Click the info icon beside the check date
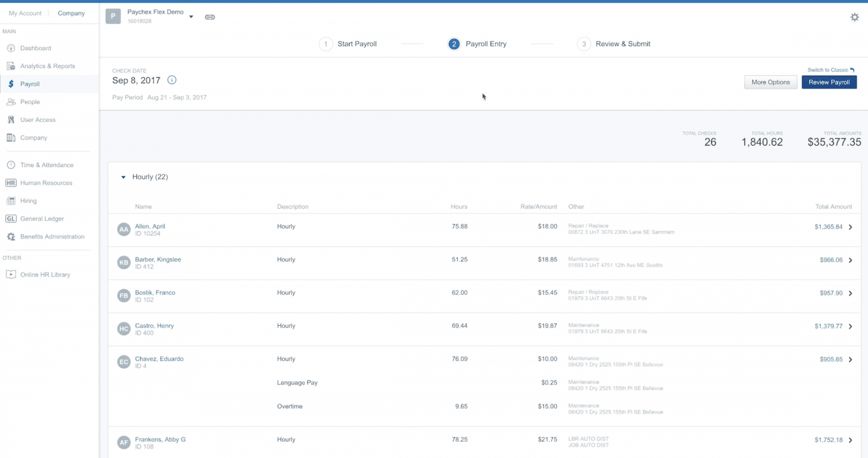This screenshot has height=458, width=868. coord(172,80)
